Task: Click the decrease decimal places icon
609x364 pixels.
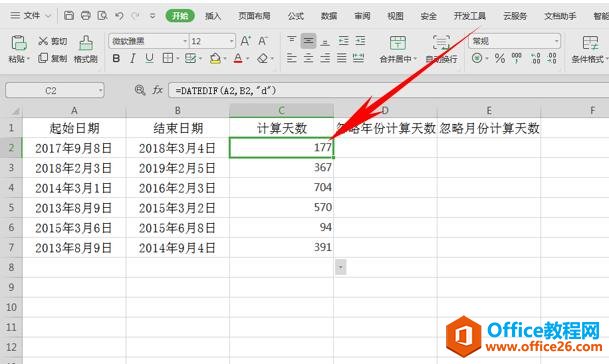Action: (552, 58)
